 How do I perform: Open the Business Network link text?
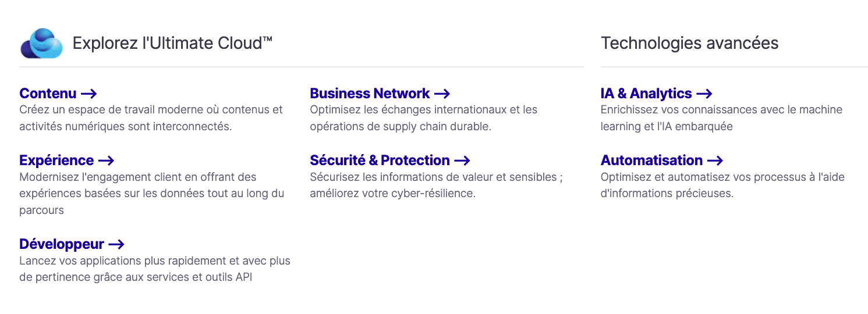[370, 94]
